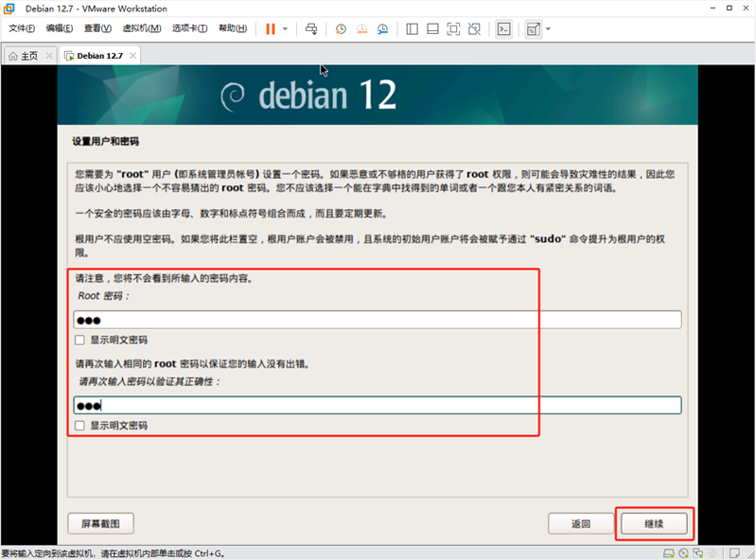Expand the dropdown arrow next to stretch display icon
Viewport: 756px width, 560px height.
(x=548, y=29)
